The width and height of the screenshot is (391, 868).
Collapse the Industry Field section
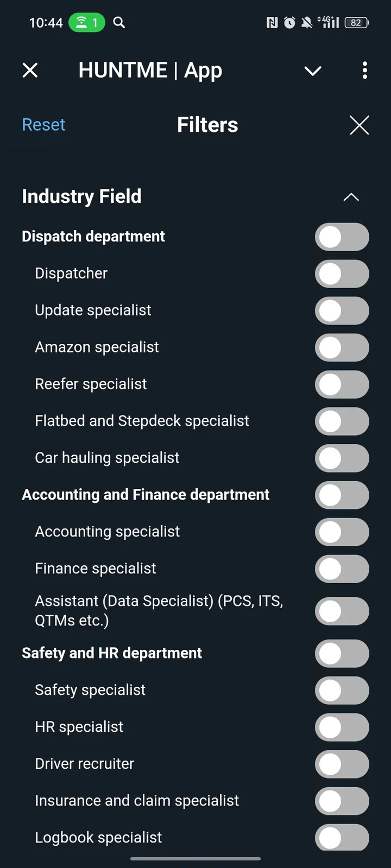coord(351,197)
